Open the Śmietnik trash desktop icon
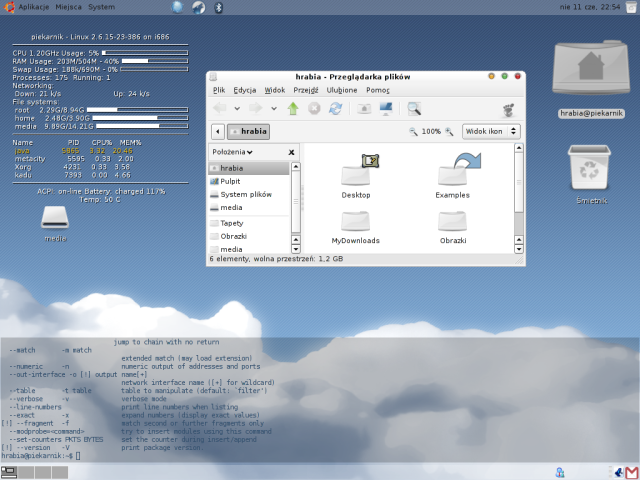 coord(591,175)
